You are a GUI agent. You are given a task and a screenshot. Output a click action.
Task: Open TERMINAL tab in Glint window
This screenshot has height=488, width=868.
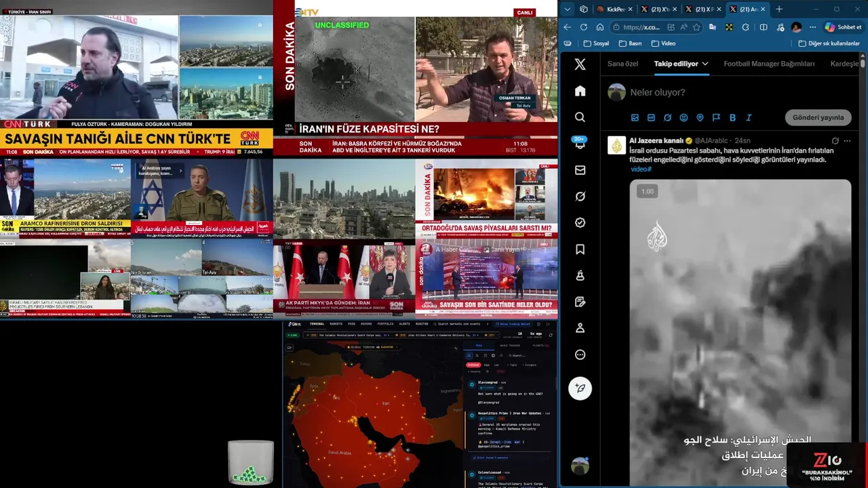(x=317, y=324)
